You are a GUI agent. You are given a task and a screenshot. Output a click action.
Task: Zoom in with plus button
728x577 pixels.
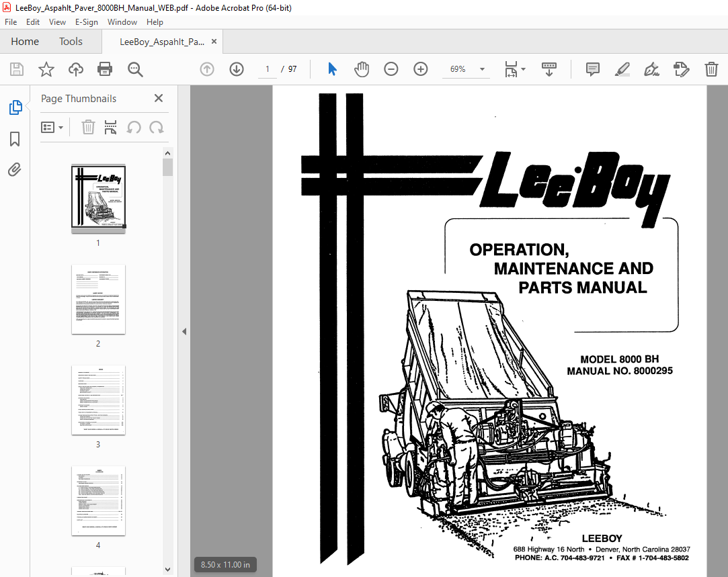[421, 70]
